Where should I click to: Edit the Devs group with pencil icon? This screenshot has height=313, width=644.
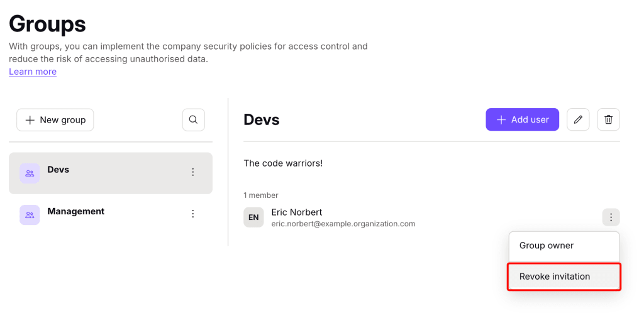pyautogui.click(x=578, y=120)
